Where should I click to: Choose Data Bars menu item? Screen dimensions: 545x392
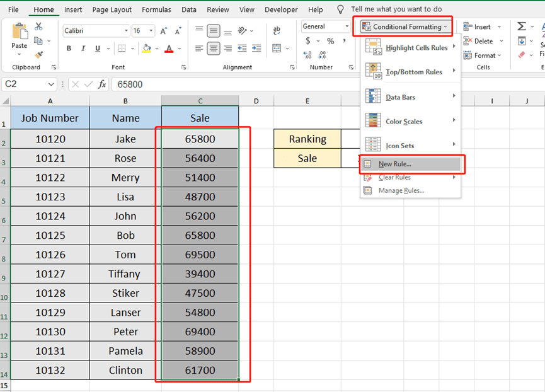[x=411, y=97]
